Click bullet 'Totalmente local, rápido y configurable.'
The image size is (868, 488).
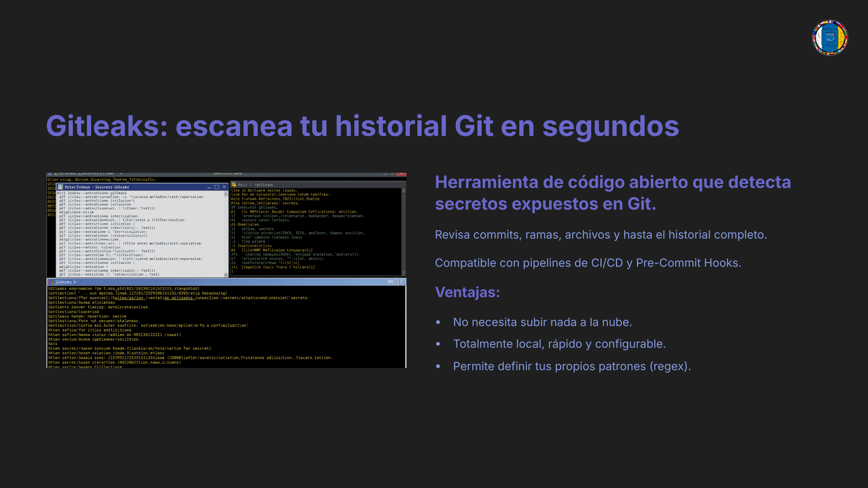click(559, 344)
